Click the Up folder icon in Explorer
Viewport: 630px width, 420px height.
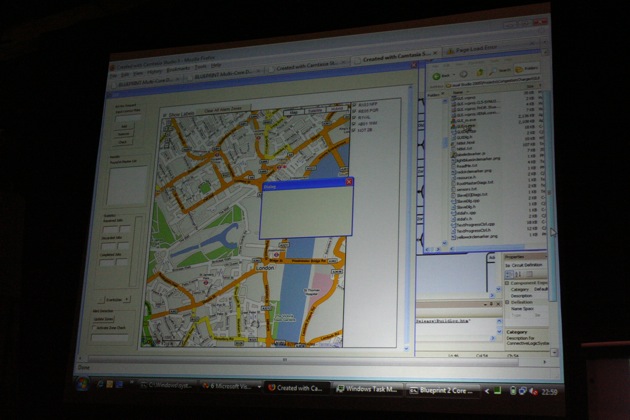pyautogui.click(x=479, y=73)
